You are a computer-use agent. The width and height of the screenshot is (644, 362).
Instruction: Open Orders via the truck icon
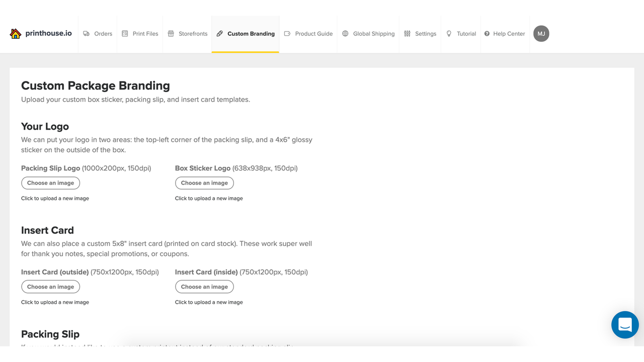[88, 33]
